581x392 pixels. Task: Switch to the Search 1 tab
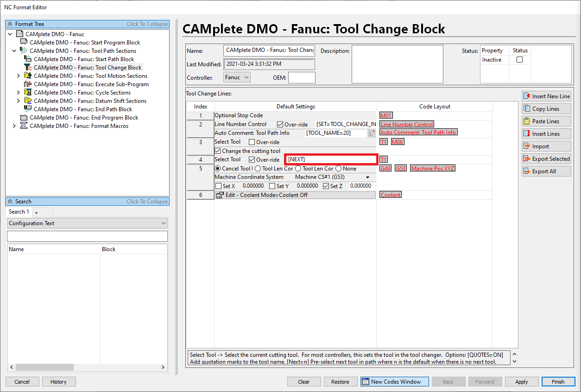point(19,212)
